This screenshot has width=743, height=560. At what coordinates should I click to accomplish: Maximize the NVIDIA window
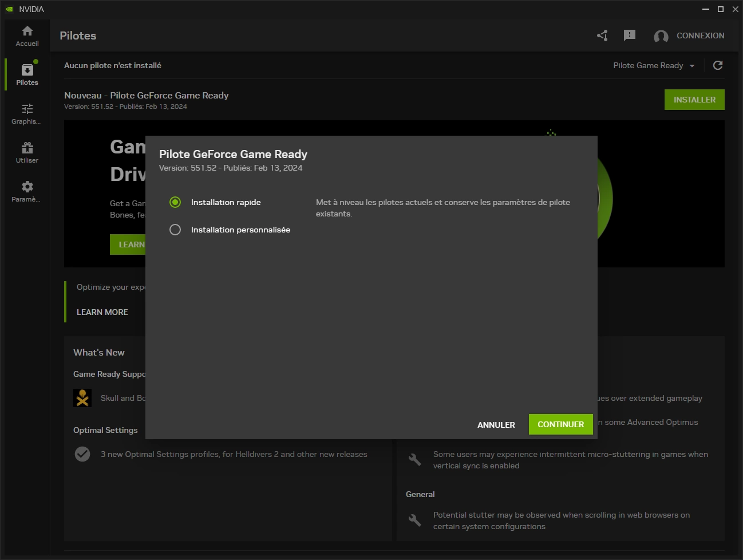[721, 9]
